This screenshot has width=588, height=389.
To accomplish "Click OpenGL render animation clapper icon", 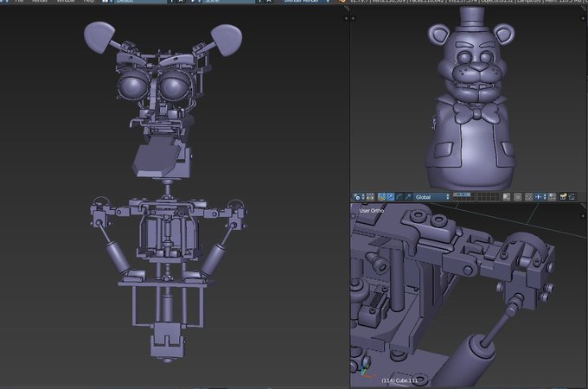I will pos(572,197).
